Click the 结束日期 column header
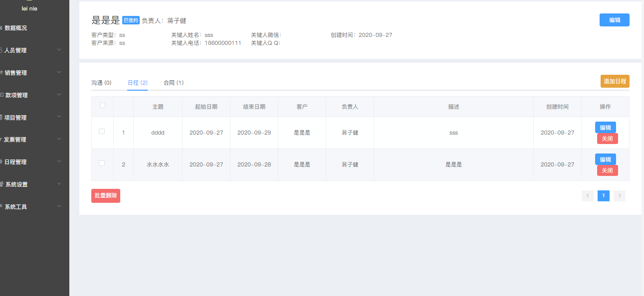 pos(254,107)
